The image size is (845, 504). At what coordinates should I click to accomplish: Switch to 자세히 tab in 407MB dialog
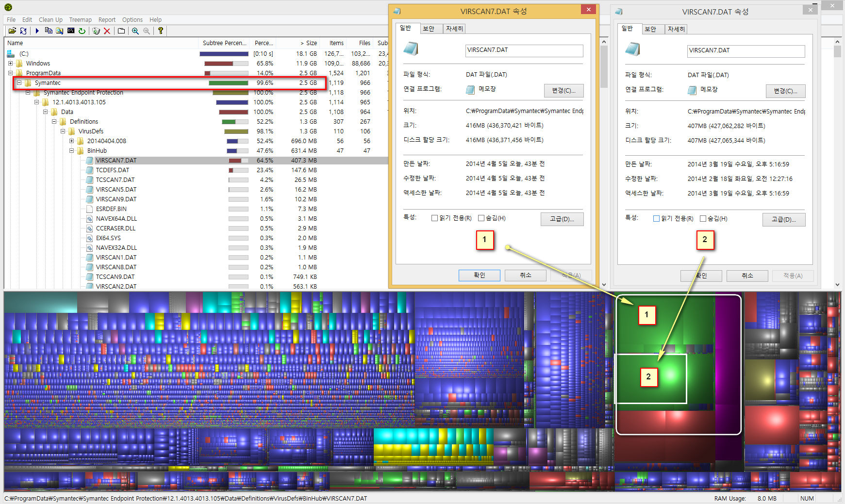[676, 29]
